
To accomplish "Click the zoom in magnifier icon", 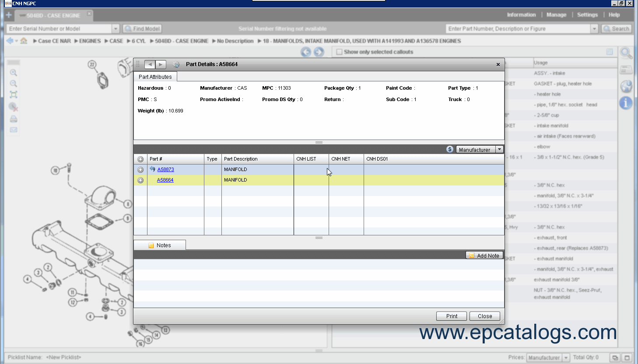I will pyautogui.click(x=14, y=73).
